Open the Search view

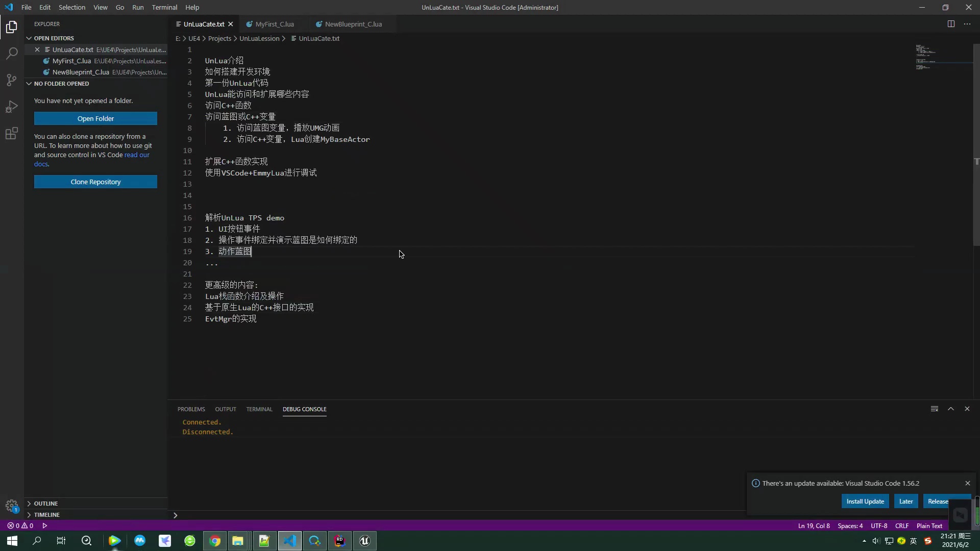coord(11,54)
